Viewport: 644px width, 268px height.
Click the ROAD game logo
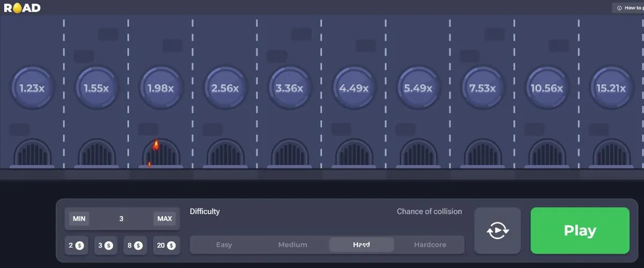[x=23, y=8]
